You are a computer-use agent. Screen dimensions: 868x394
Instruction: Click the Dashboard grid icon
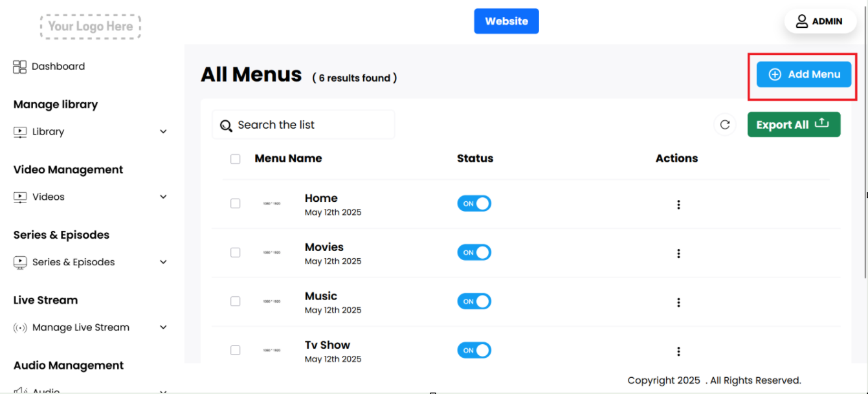click(19, 67)
